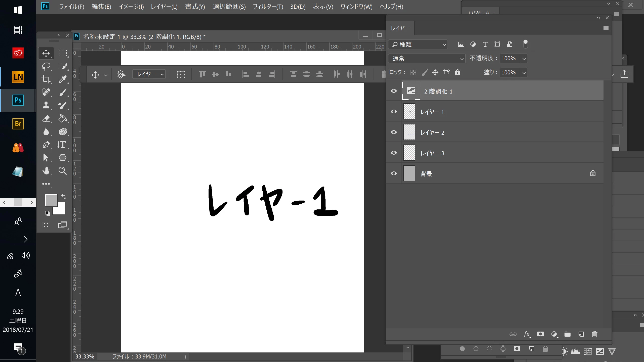Select the Zoom magnifier tool

[63, 171]
